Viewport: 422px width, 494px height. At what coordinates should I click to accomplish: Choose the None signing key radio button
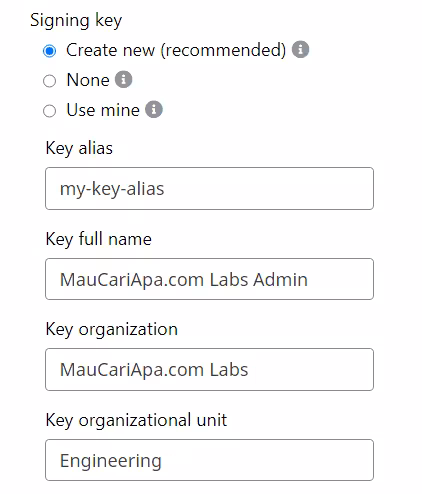[50, 81]
